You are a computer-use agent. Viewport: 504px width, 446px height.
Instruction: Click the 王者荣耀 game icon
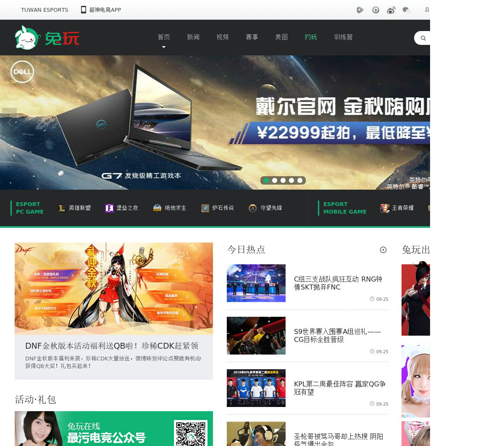click(x=385, y=208)
